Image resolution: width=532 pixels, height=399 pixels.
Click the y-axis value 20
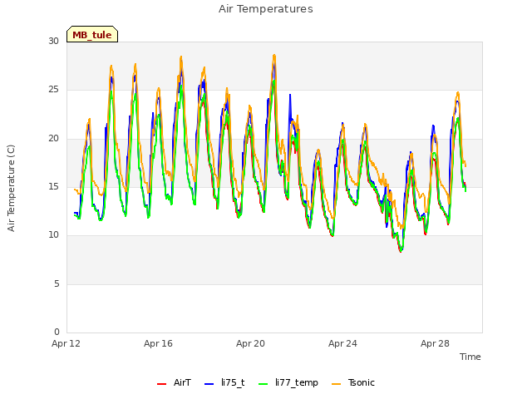(x=53, y=138)
